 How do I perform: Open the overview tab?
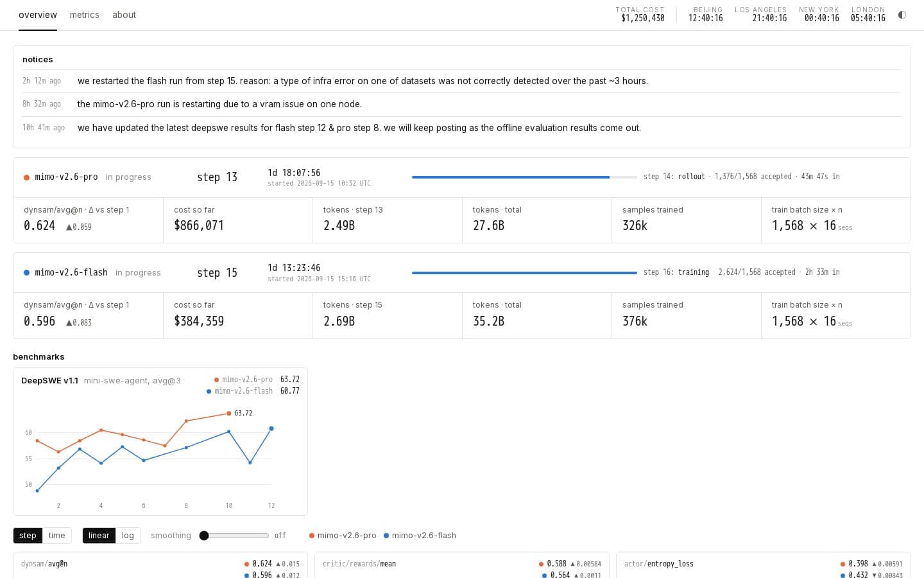pos(38,15)
